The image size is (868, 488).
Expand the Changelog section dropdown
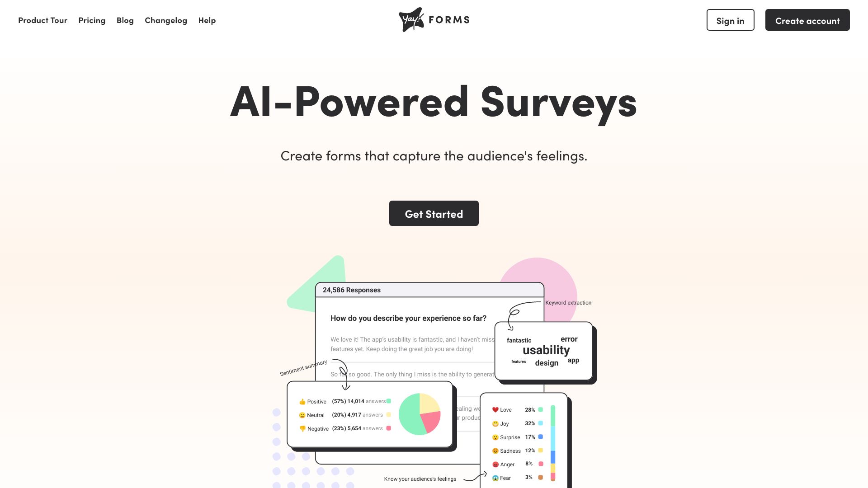(166, 20)
